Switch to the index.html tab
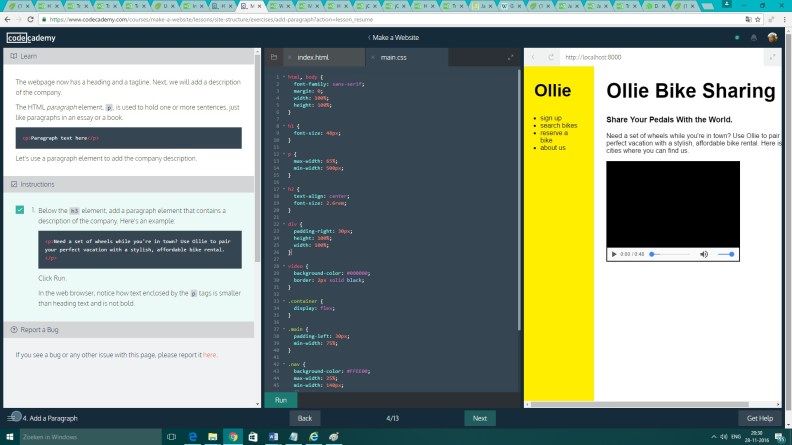Image resolution: width=792 pixels, height=445 pixels. [x=312, y=58]
